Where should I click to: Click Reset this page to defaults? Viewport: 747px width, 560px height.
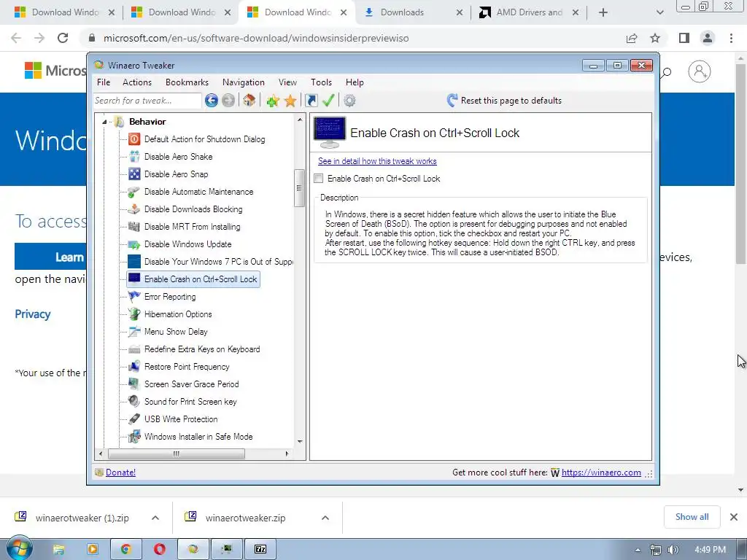(504, 101)
